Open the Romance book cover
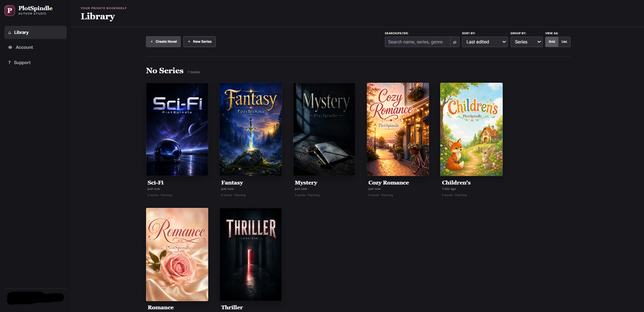This screenshot has width=644, height=312. [177, 254]
